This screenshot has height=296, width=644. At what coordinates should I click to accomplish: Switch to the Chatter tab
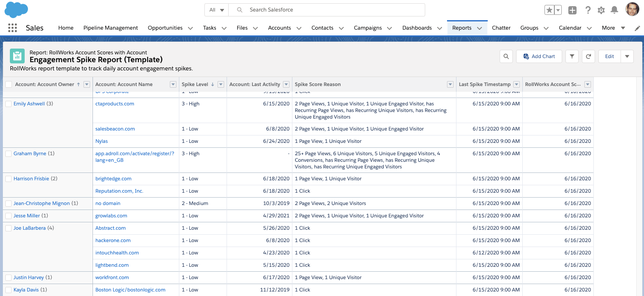click(x=501, y=28)
